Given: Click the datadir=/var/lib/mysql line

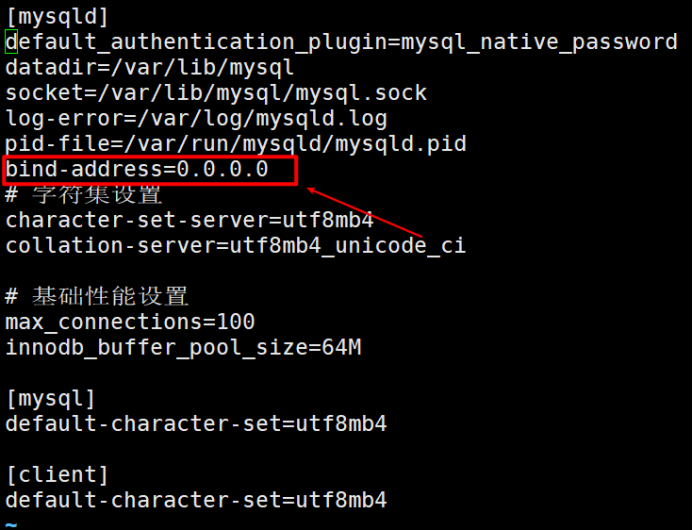Looking at the screenshot, I should pyautogui.click(x=149, y=68).
